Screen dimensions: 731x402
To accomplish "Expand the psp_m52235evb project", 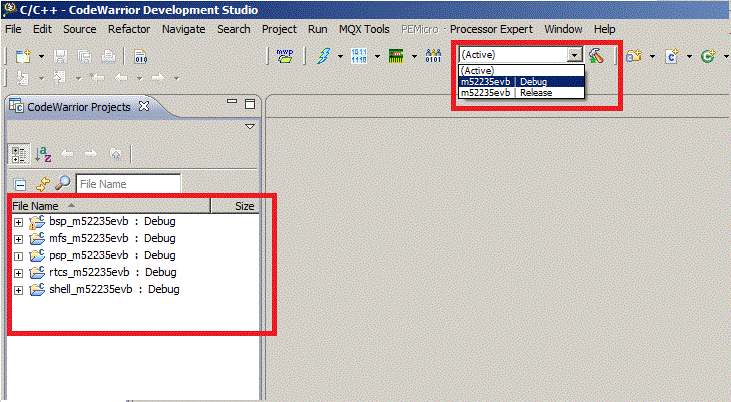I will (x=18, y=256).
